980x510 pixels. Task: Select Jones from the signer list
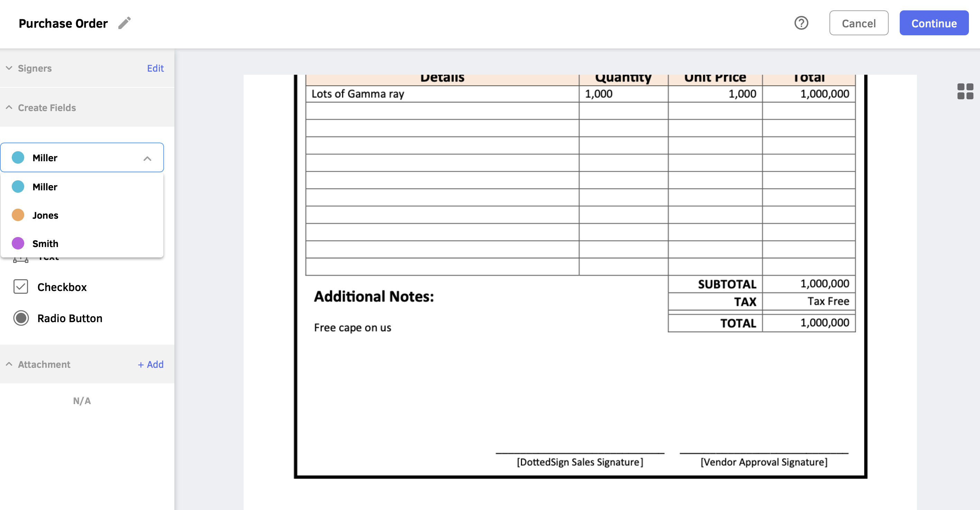[x=82, y=215]
